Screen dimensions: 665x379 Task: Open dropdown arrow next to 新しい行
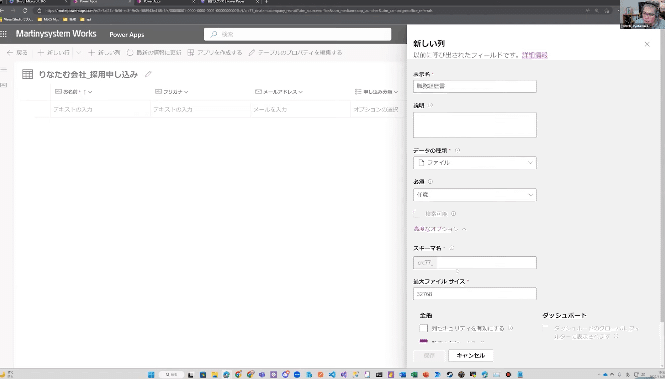point(78,53)
